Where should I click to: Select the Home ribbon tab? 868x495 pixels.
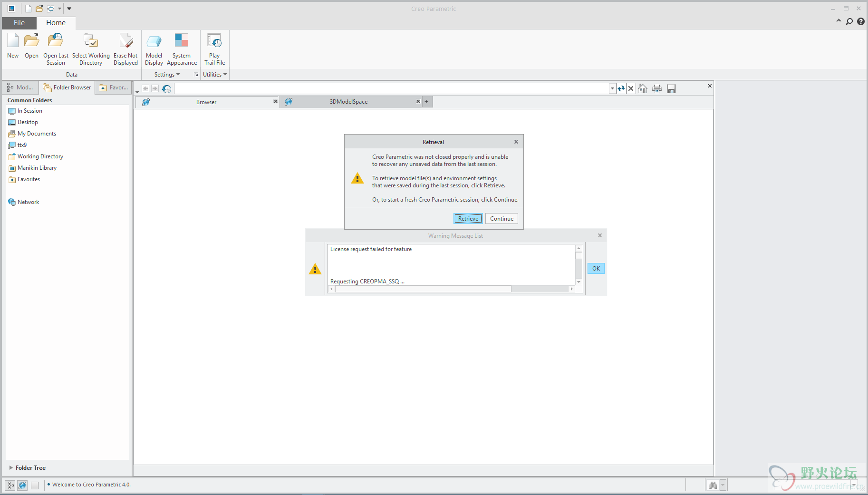click(x=56, y=23)
